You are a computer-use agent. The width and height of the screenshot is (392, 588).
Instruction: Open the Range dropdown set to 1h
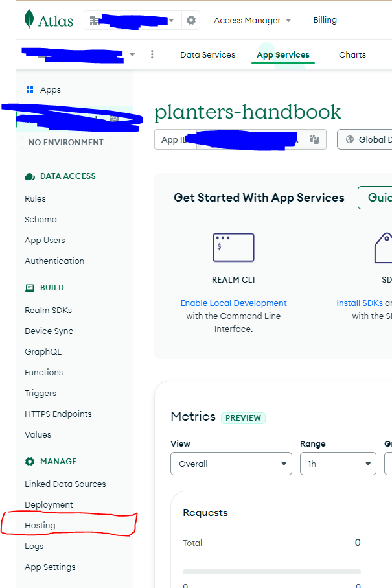tap(338, 464)
